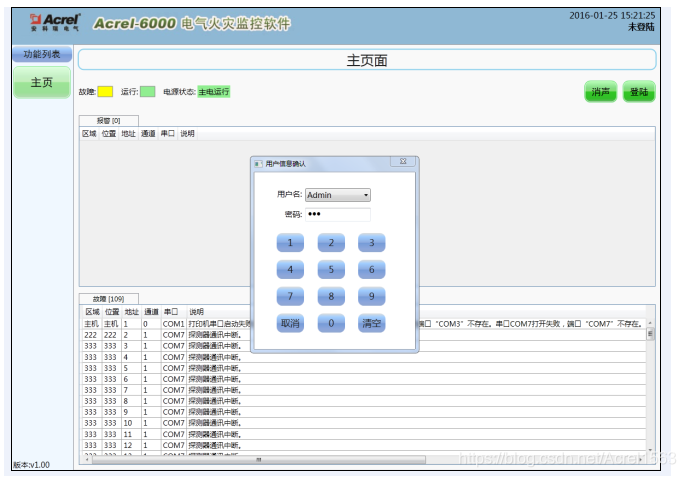Viewport: 686px width, 477px height.
Task: Click keypad digit 7 button
Action: tap(290, 296)
